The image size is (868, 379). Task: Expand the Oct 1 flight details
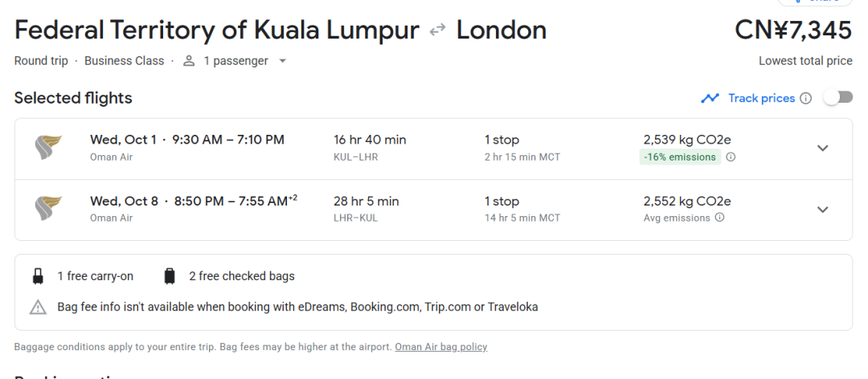pyautogui.click(x=823, y=149)
